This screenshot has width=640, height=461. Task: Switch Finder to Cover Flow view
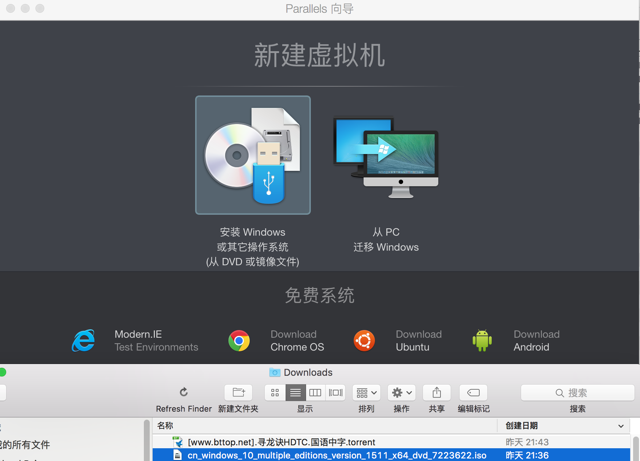coord(336,392)
